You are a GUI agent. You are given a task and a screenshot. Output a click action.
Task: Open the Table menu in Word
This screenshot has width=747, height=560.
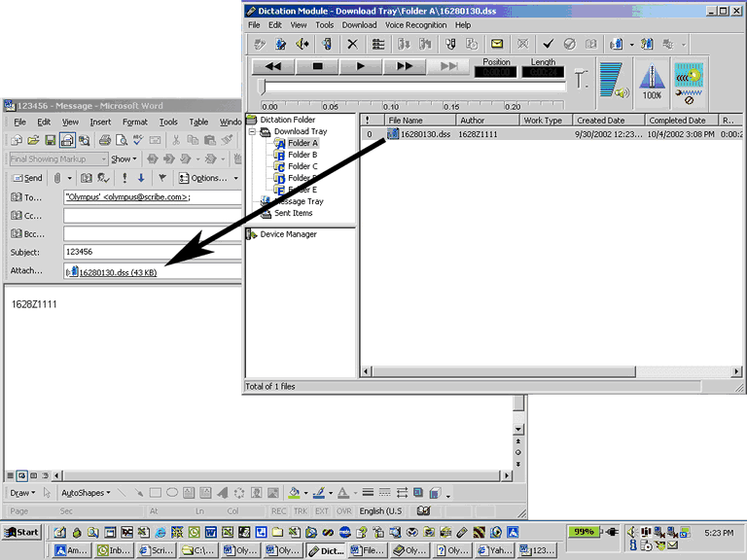198,122
